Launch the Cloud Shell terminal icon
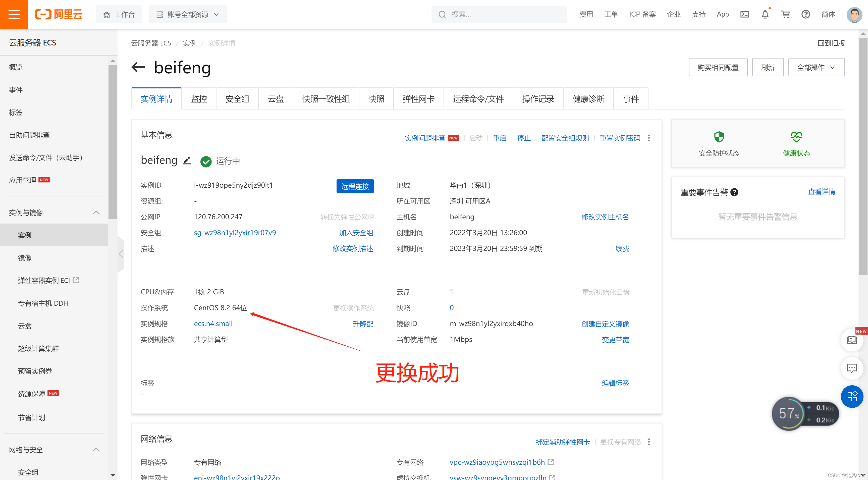This screenshot has height=480, width=868. click(744, 14)
